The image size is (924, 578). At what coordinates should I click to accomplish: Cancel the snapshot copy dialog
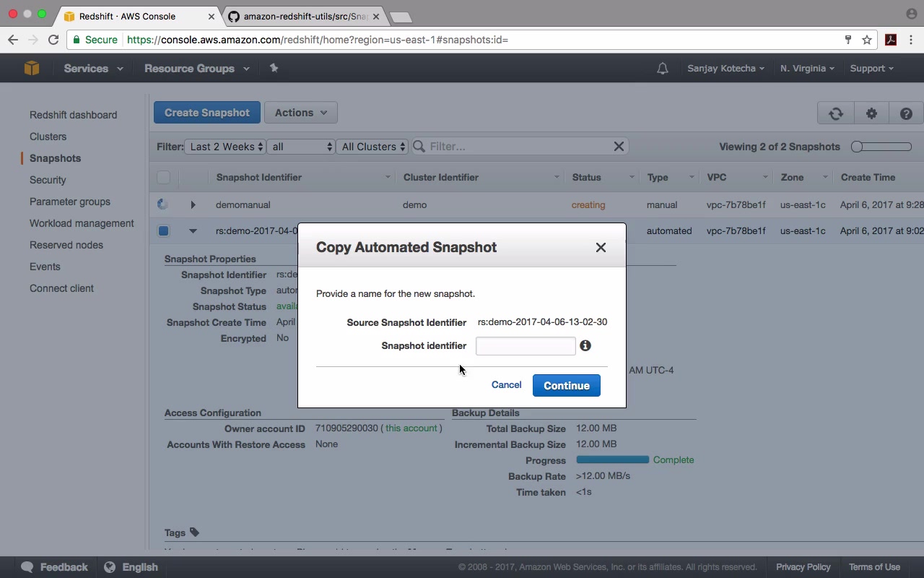point(506,384)
